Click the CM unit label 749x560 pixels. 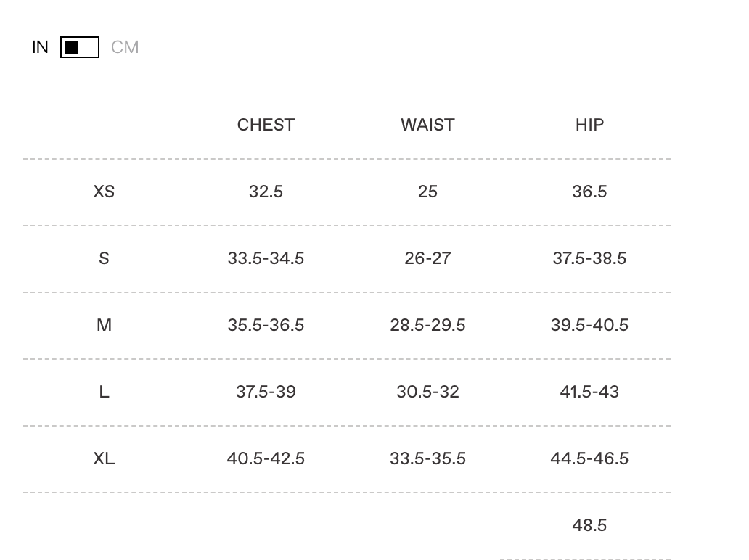coord(125,48)
